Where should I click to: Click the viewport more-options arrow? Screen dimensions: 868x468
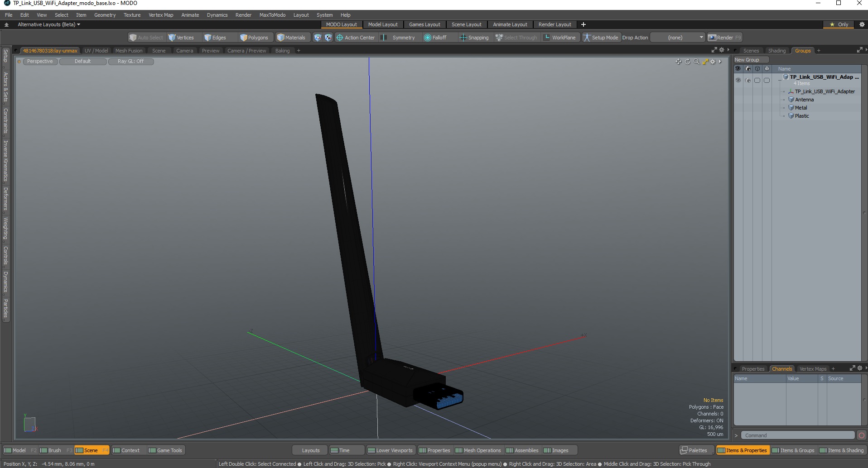click(720, 62)
